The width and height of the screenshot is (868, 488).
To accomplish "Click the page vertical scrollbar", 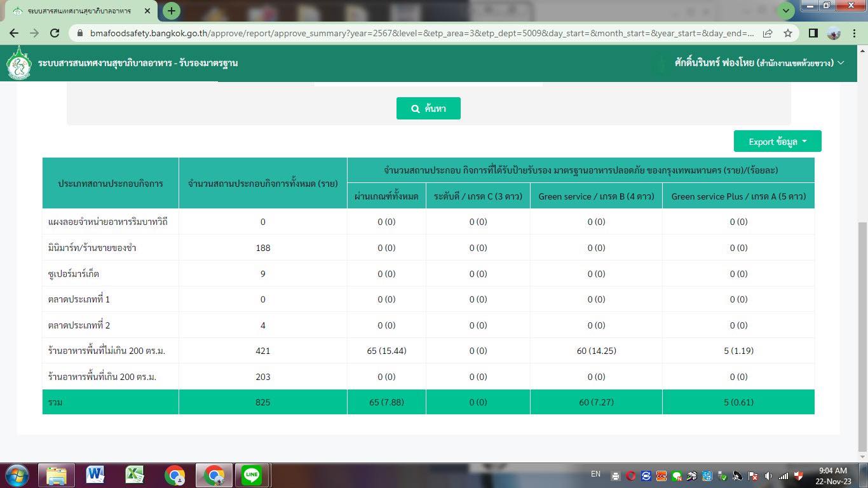I will 862,337.
